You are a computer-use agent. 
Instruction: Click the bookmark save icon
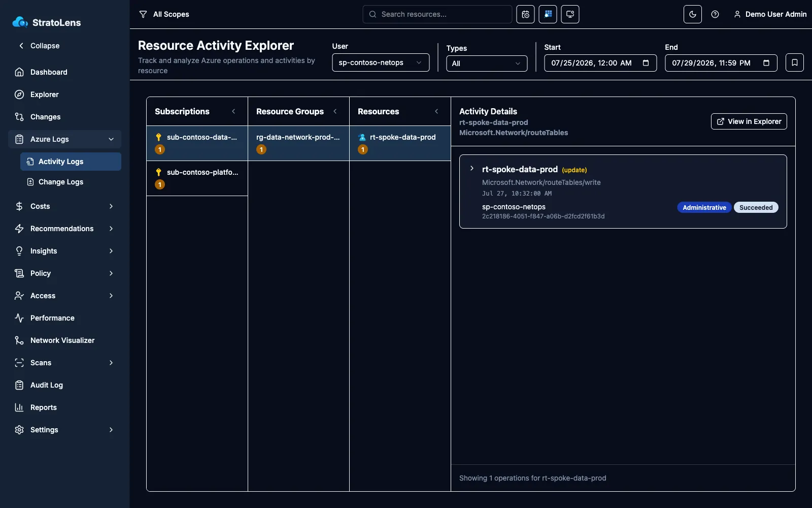794,63
